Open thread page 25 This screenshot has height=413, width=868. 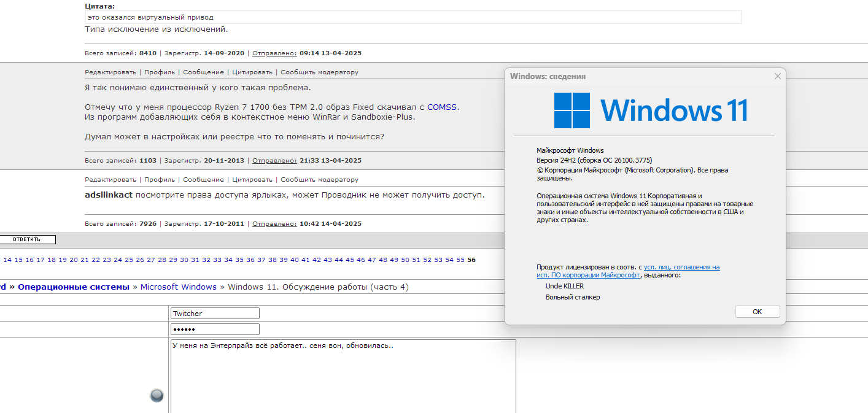tap(129, 260)
